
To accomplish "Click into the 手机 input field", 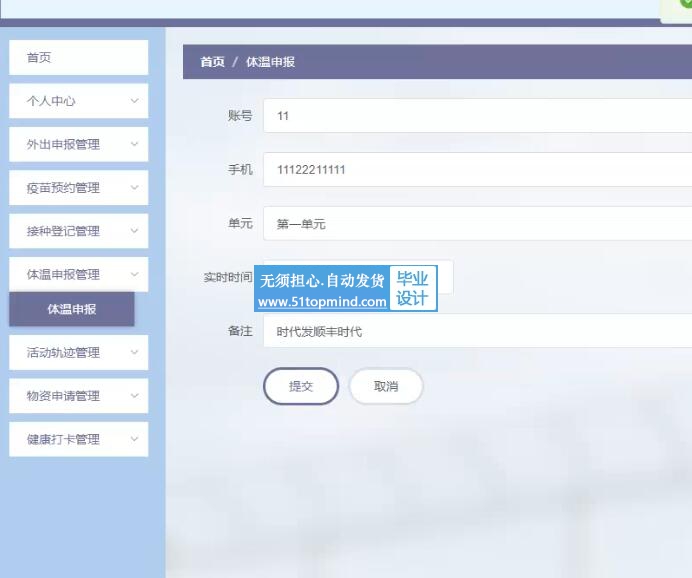I will point(478,169).
